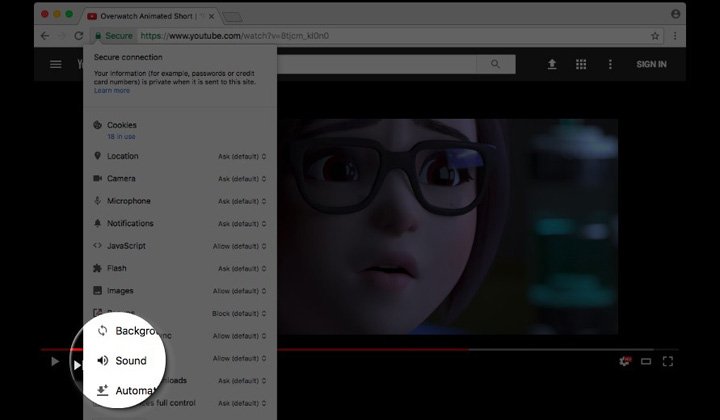The image size is (720, 420).
Task: Click the Flash puzzle piece icon
Action: point(97,268)
